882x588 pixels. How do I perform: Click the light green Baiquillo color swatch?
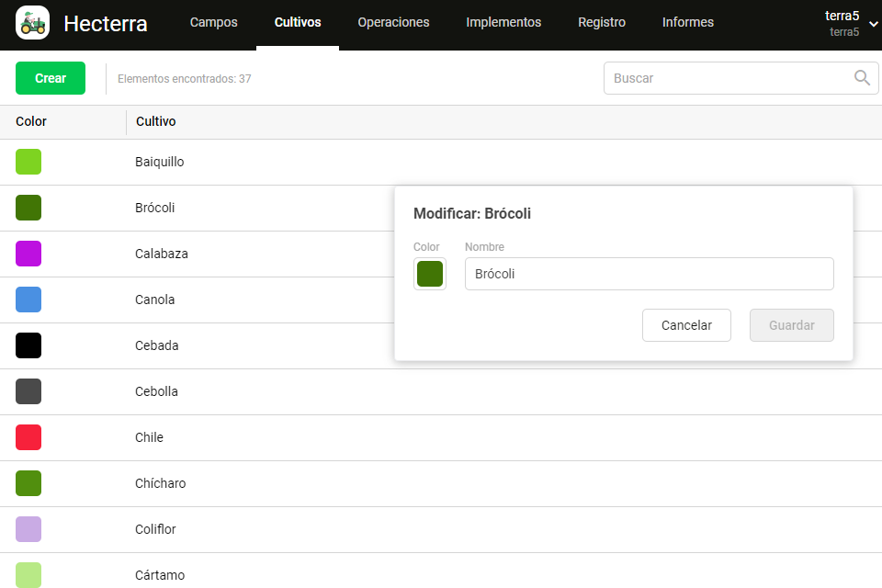[x=28, y=162]
